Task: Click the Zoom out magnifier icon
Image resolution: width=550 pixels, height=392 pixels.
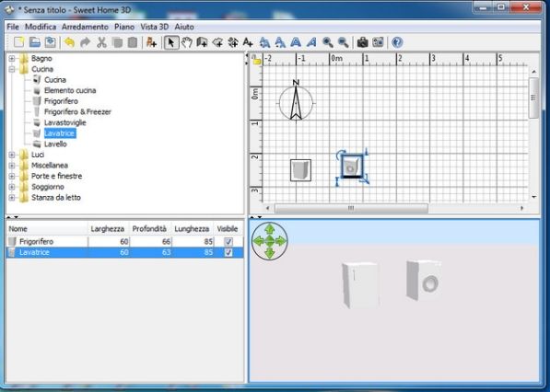Action: pyautogui.click(x=343, y=42)
